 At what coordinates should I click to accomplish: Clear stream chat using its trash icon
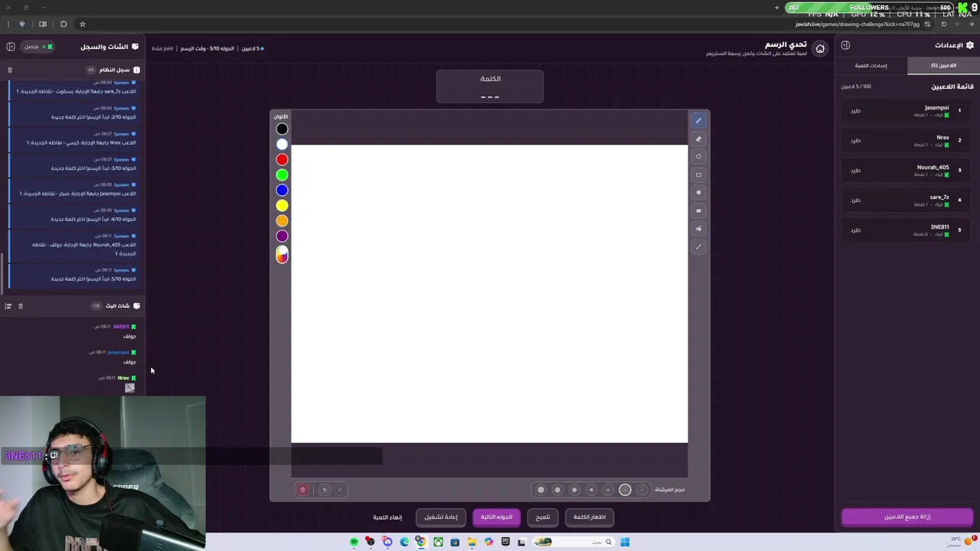(21, 306)
